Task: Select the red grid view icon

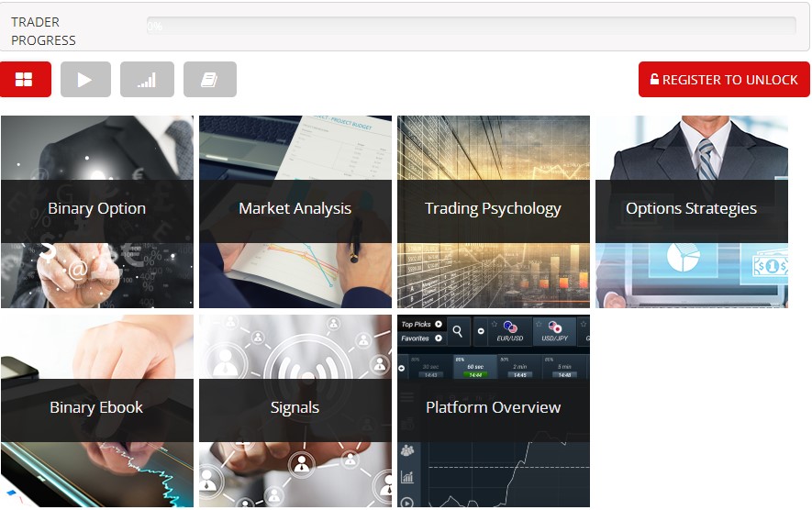Action: click(x=26, y=79)
